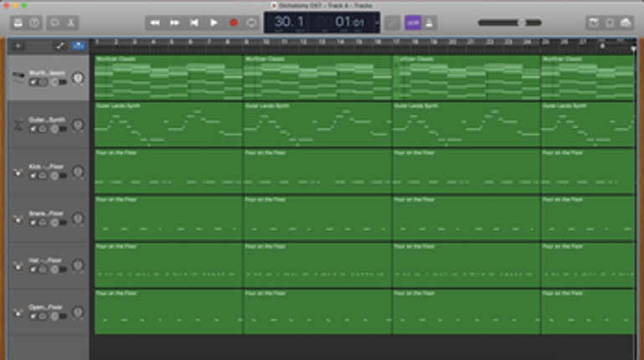Screen dimensions: 644x360
Task: Select the first Outer Lands Synth region
Action: click(x=168, y=125)
